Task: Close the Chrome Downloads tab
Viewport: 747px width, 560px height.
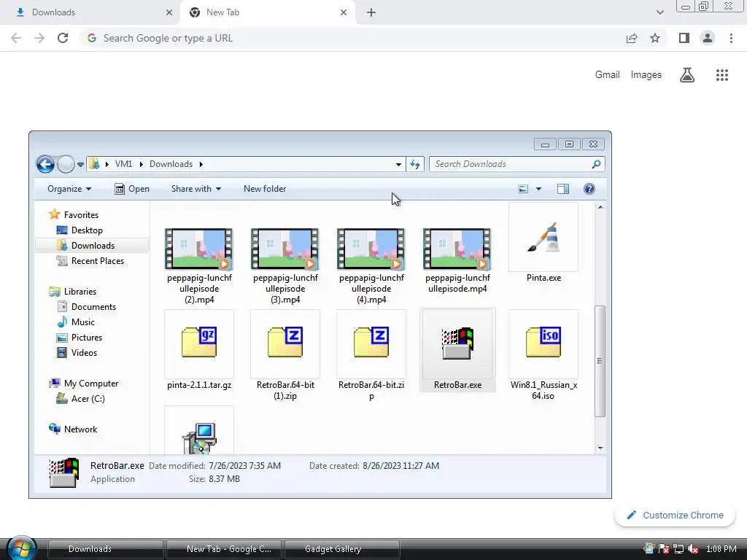Action: coord(169,12)
